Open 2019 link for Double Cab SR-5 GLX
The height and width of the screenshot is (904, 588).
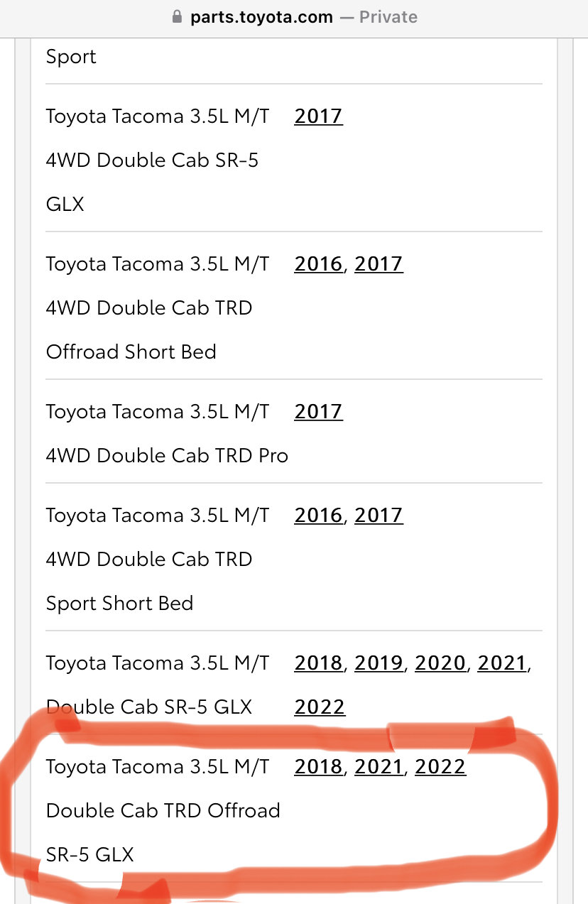[x=379, y=663]
